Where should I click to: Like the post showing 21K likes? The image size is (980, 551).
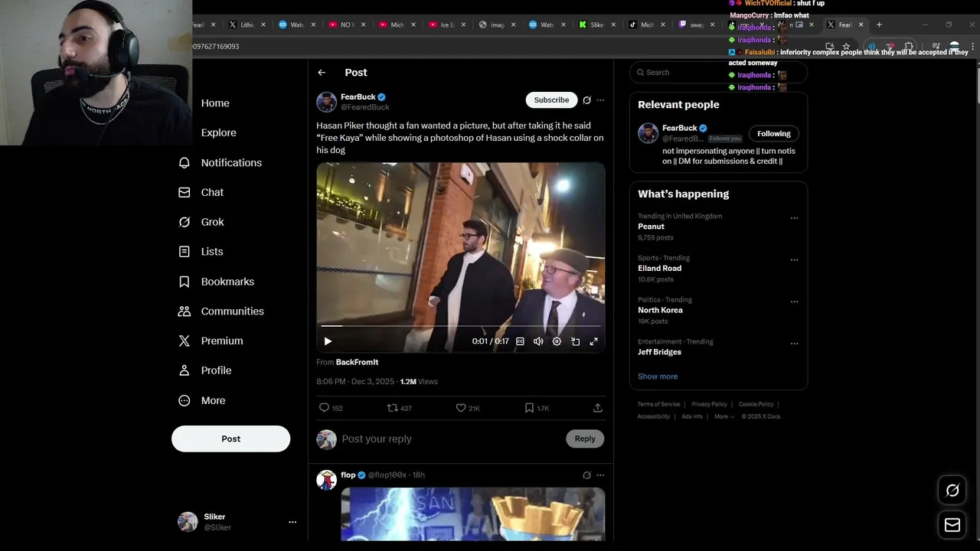tap(461, 408)
